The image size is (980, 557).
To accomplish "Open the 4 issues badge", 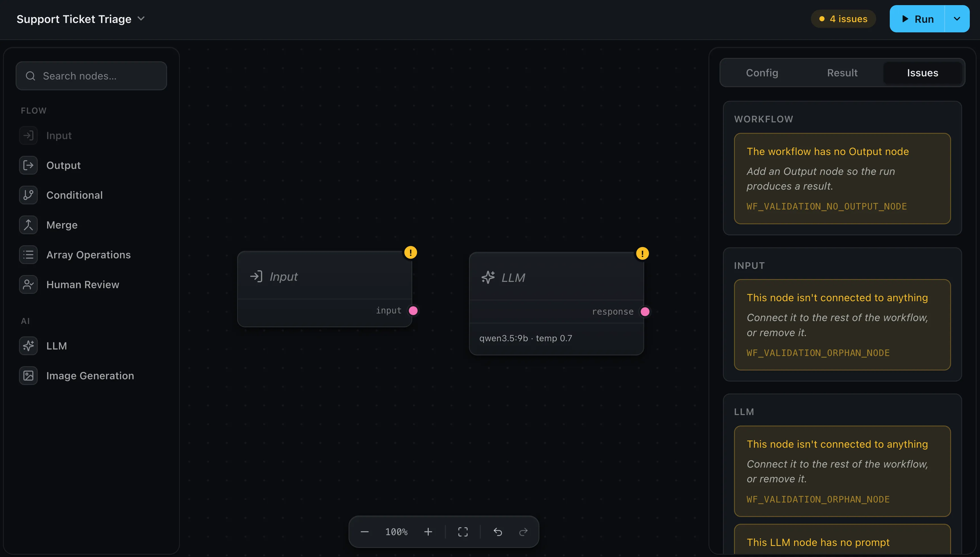I will (843, 19).
